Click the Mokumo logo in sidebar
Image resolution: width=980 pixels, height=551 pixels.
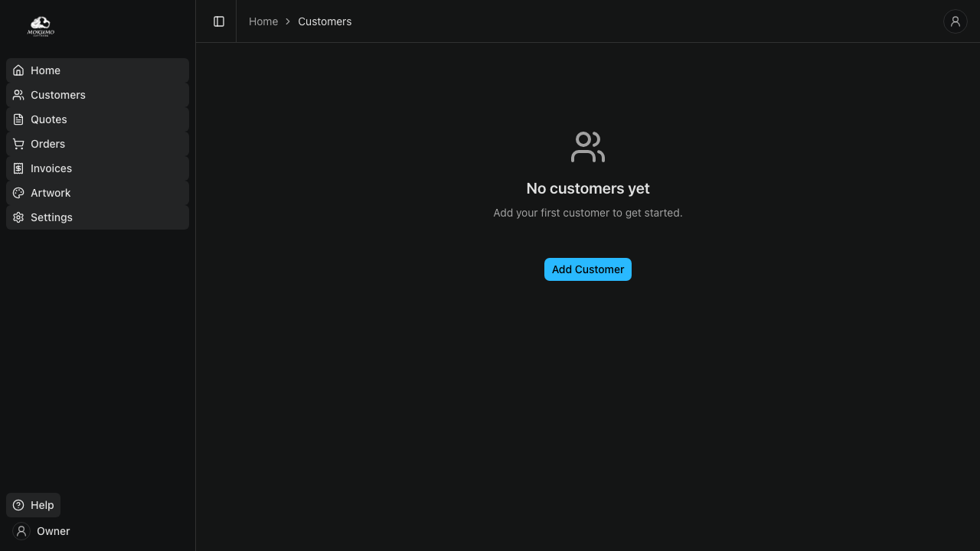(41, 27)
